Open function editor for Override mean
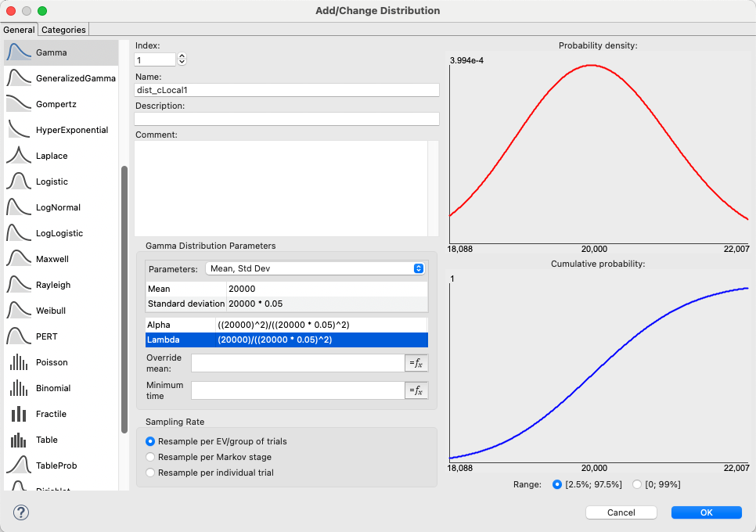 point(416,363)
